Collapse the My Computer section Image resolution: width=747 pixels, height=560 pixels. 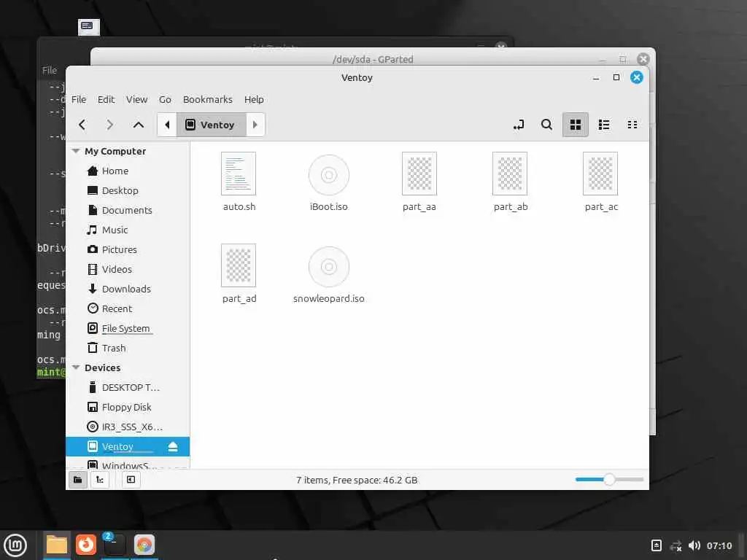coord(75,151)
